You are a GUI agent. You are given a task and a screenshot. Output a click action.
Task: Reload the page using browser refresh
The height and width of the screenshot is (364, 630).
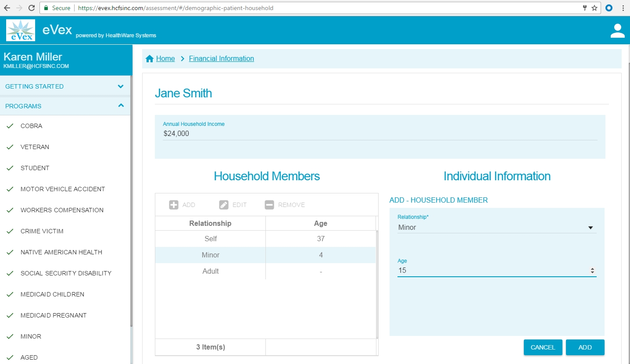pyautogui.click(x=31, y=8)
